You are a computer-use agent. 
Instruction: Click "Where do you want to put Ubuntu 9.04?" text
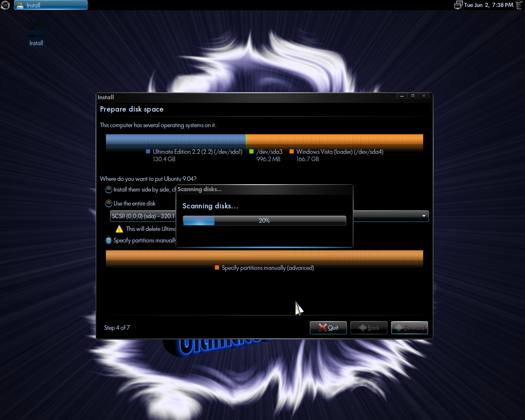click(x=148, y=179)
